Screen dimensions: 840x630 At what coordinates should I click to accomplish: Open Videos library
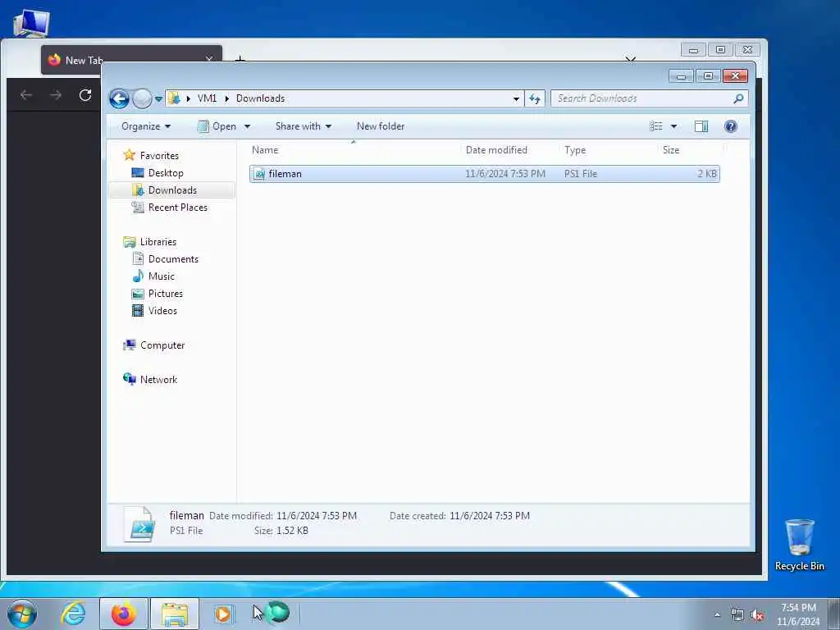162,311
